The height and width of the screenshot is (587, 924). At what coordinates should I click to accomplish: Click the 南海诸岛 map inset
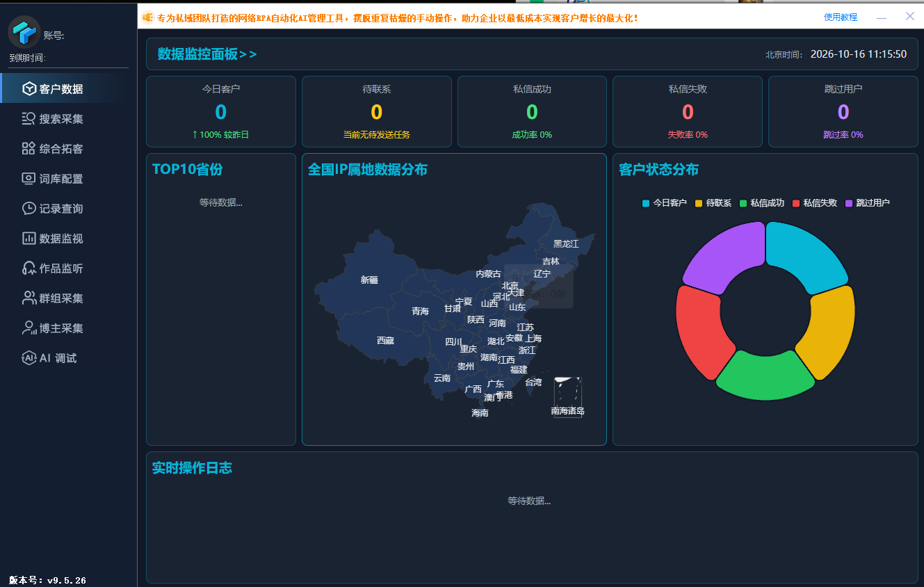click(567, 397)
